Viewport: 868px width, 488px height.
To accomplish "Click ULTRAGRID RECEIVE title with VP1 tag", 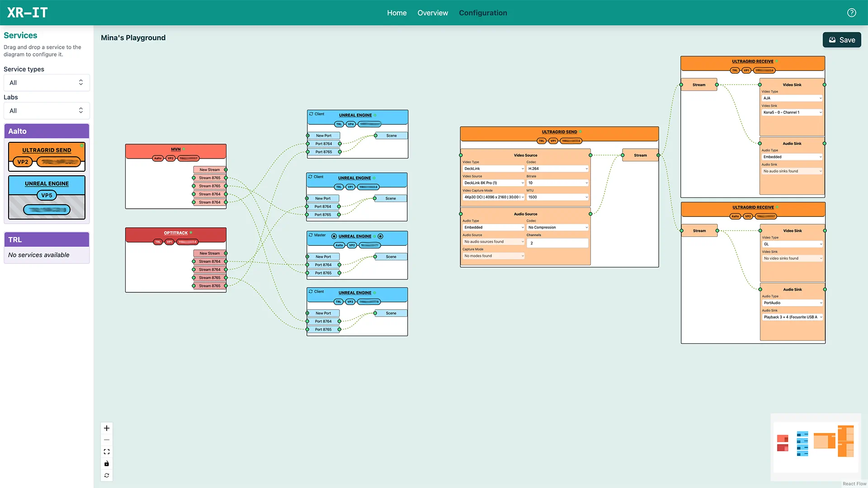I will [753, 61].
